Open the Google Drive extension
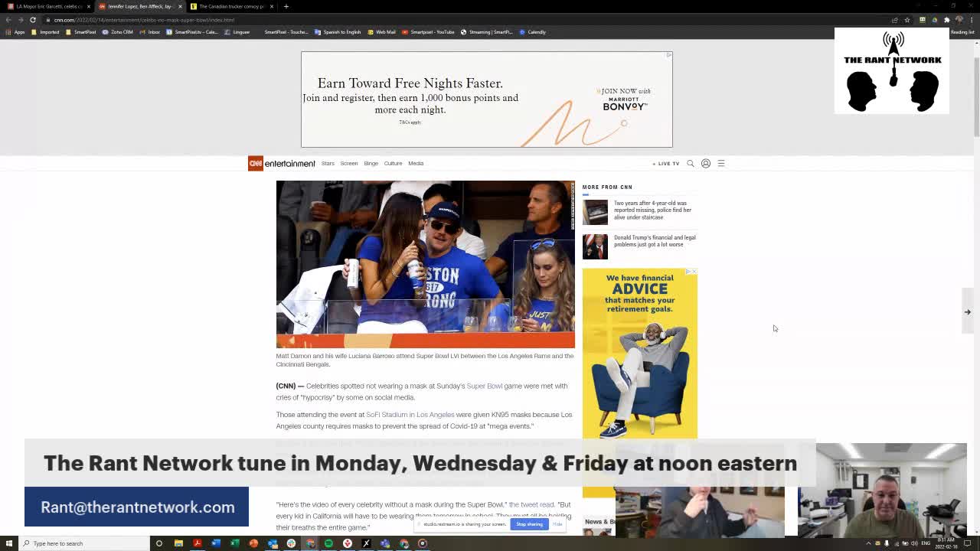The height and width of the screenshot is (551, 980). (x=935, y=20)
